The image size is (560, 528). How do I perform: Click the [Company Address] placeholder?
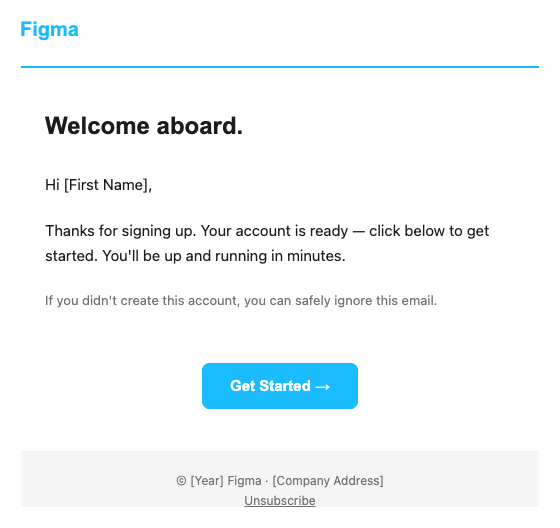pos(328,481)
